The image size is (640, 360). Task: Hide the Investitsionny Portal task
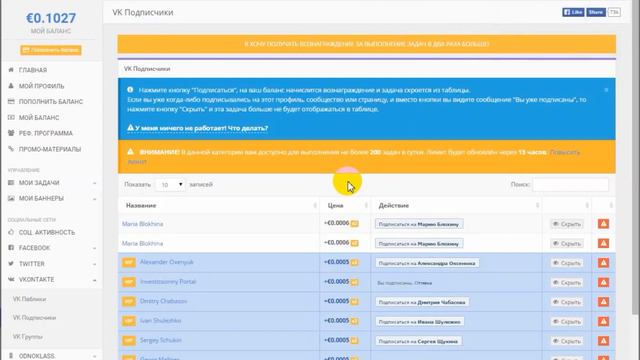(567, 282)
